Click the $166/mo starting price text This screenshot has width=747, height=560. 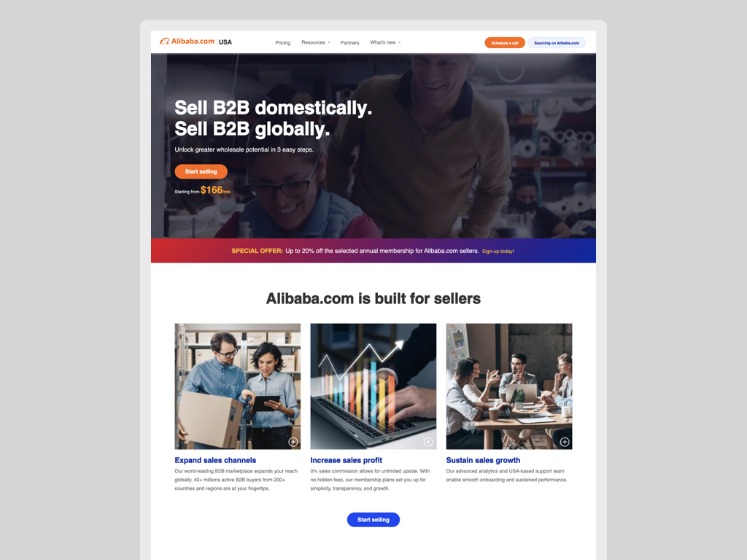tap(215, 190)
